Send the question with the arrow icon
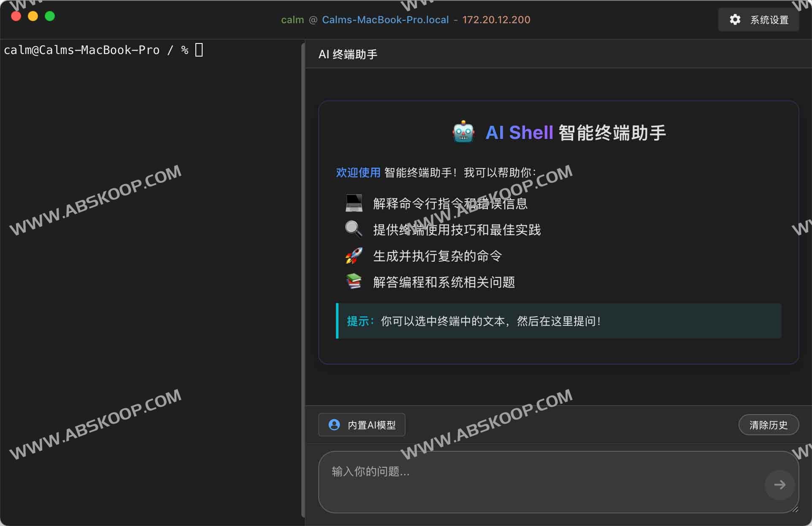 pos(780,485)
